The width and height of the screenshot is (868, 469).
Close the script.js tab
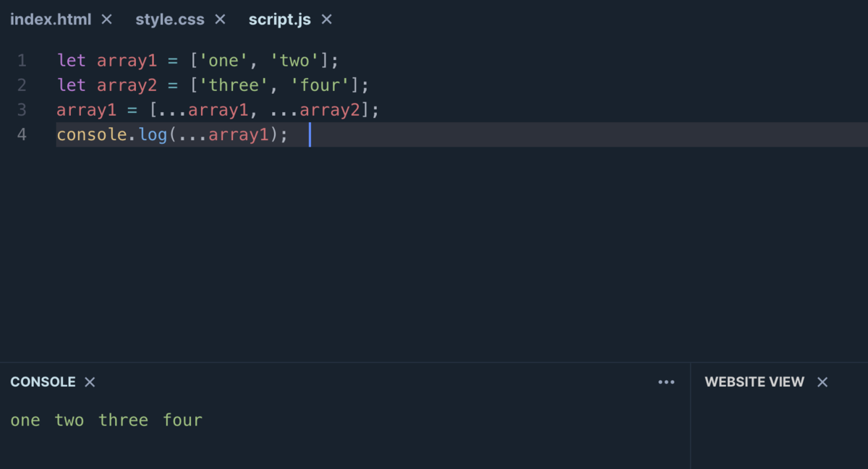[x=326, y=20]
